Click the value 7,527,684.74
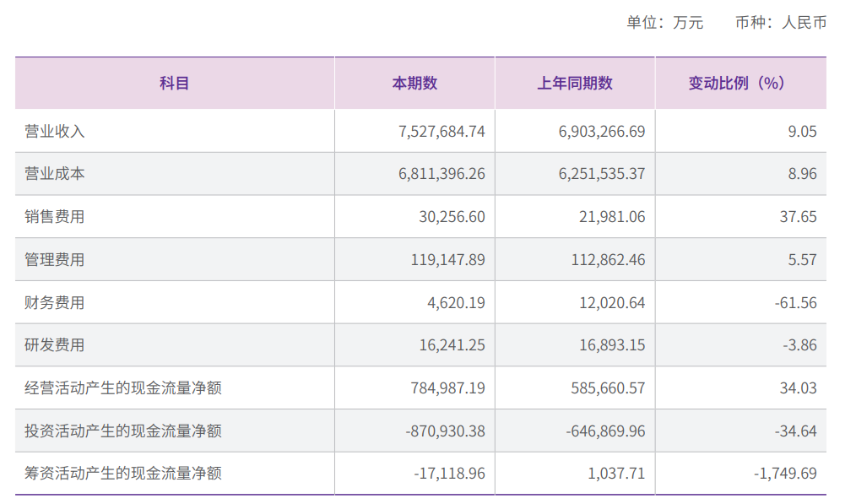 [441, 131]
